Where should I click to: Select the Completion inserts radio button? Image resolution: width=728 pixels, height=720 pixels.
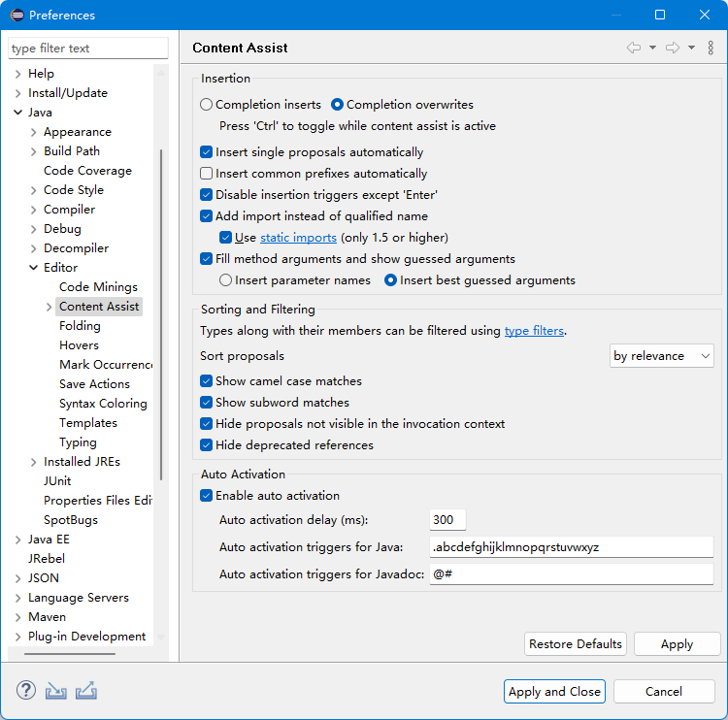point(206,105)
